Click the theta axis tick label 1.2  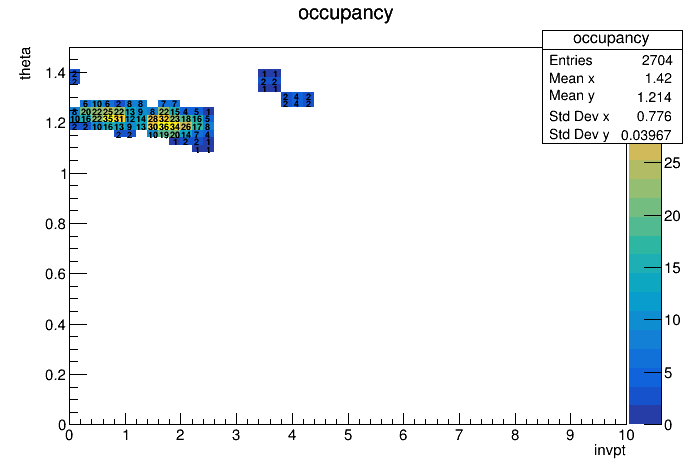pyautogui.click(x=55, y=123)
